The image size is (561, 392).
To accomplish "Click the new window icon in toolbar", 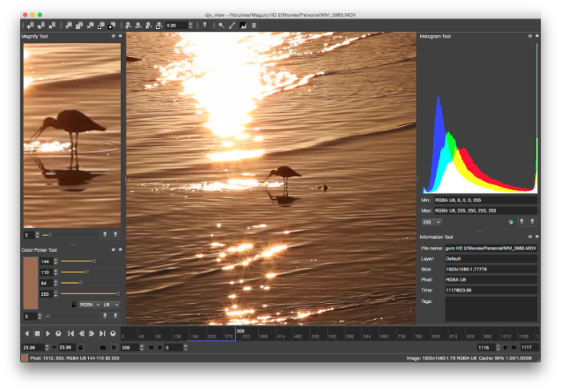I will point(69,26).
